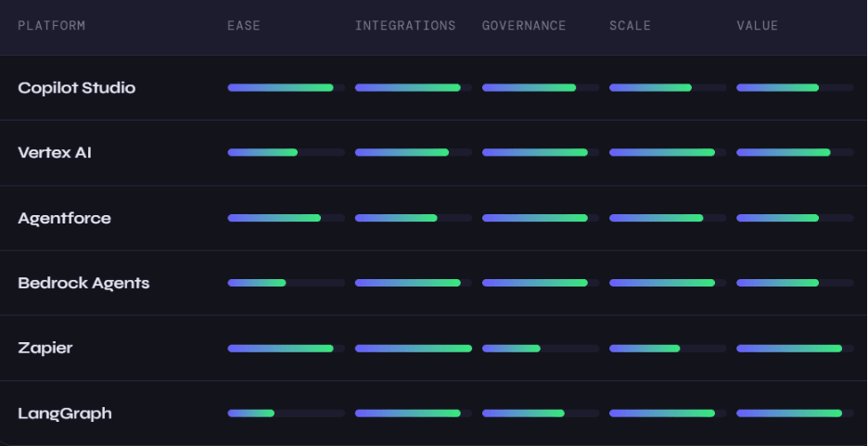Click Copilot Studio's Ease score bar
868x446 pixels.
click(x=287, y=87)
